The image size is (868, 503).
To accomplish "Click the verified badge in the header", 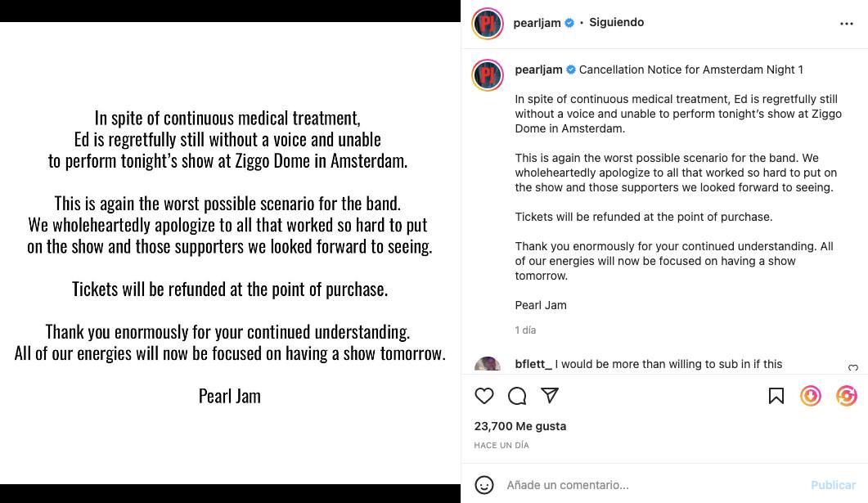I will pyautogui.click(x=569, y=23).
